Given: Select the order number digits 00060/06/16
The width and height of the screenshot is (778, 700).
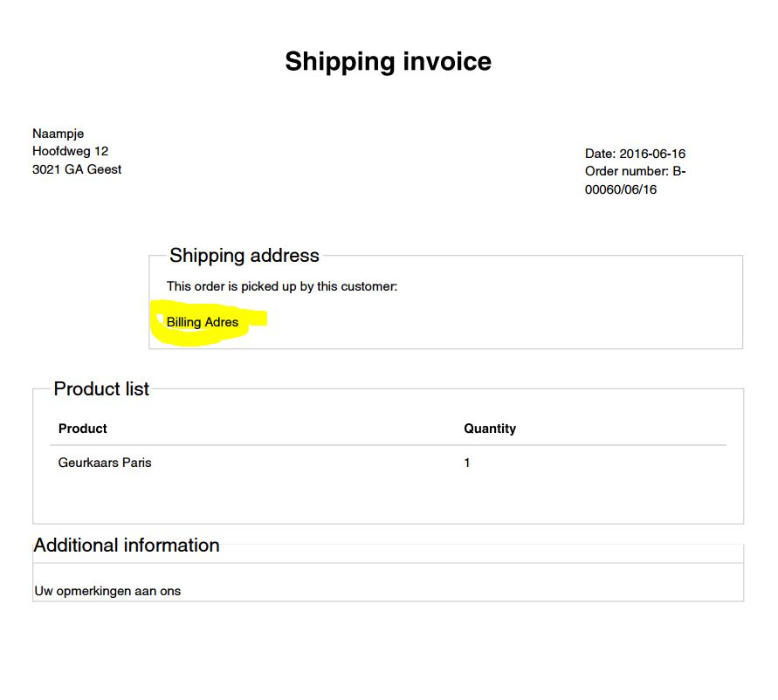Looking at the screenshot, I should click(621, 190).
